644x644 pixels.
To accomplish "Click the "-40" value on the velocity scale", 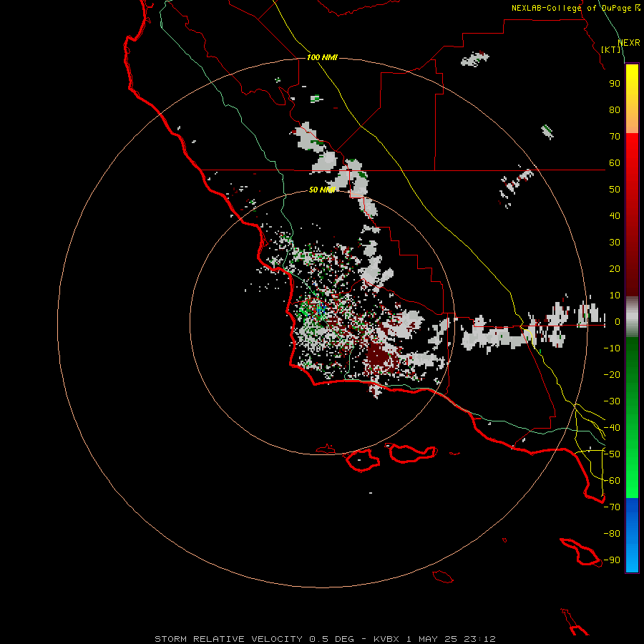I will click(612, 428).
